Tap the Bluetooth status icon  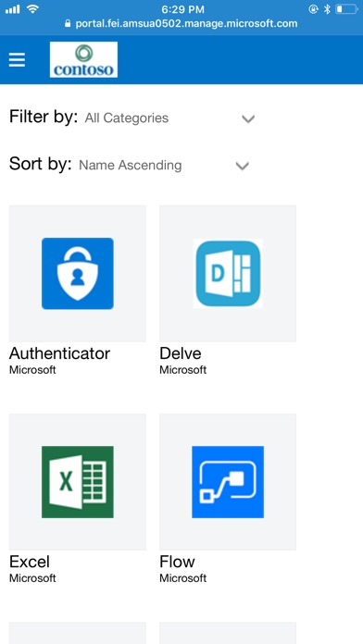click(327, 9)
